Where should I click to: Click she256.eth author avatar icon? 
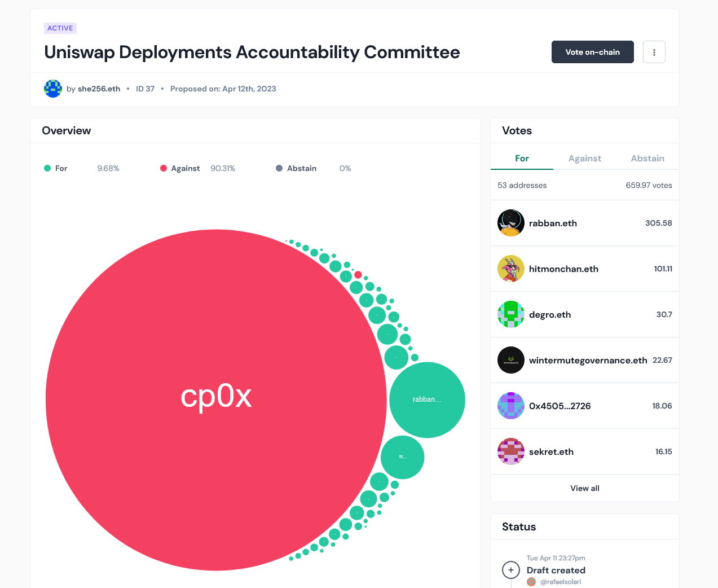tap(53, 89)
